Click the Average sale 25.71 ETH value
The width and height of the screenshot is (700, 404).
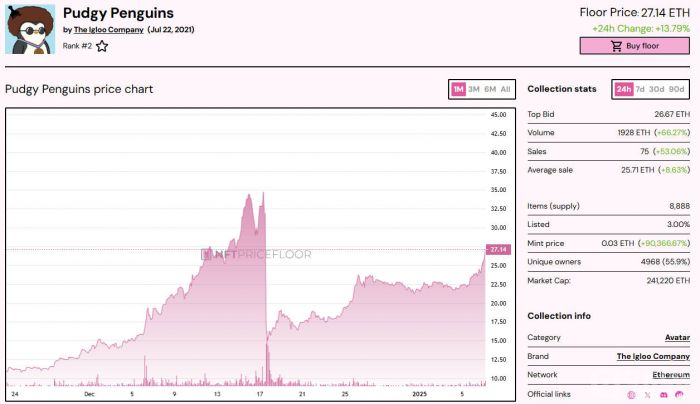(637, 170)
